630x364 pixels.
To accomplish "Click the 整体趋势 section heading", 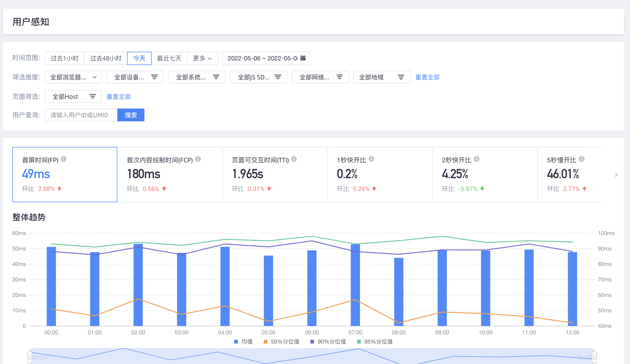I will 29,217.
